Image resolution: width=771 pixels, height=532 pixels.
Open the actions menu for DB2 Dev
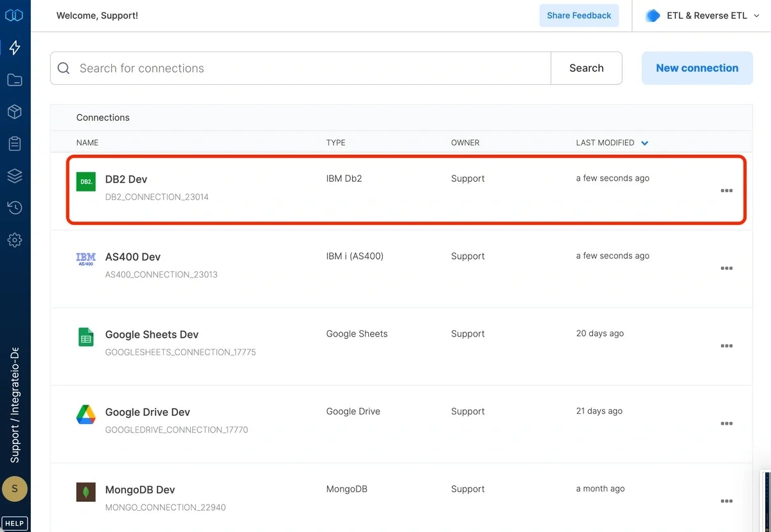[727, 190]
